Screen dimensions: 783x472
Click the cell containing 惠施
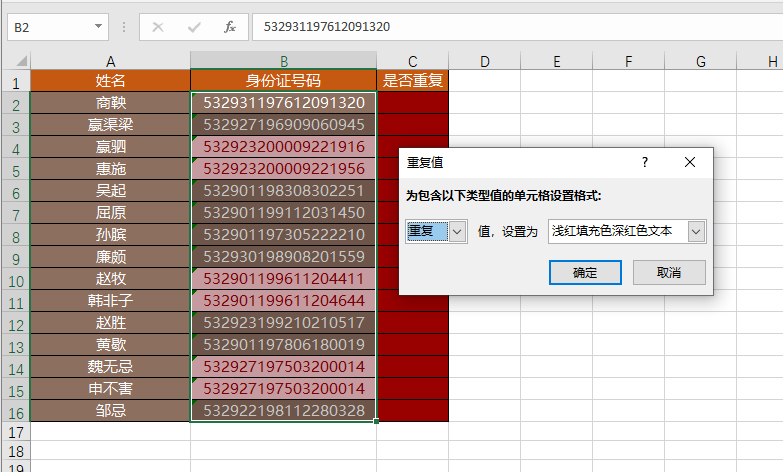[x=110, y=168]
